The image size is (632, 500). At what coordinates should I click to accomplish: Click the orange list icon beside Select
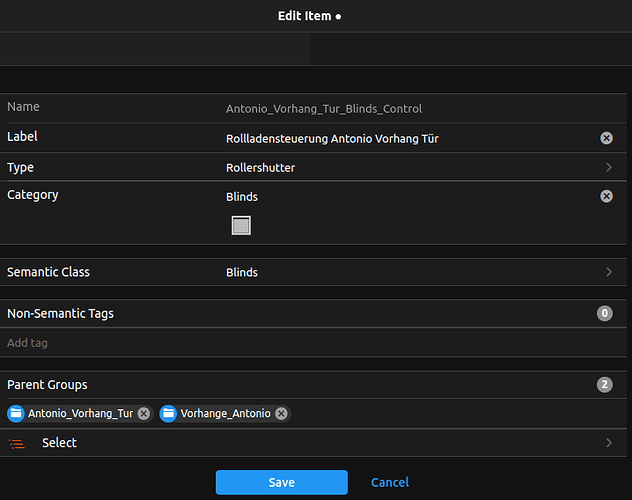point(17,444)
